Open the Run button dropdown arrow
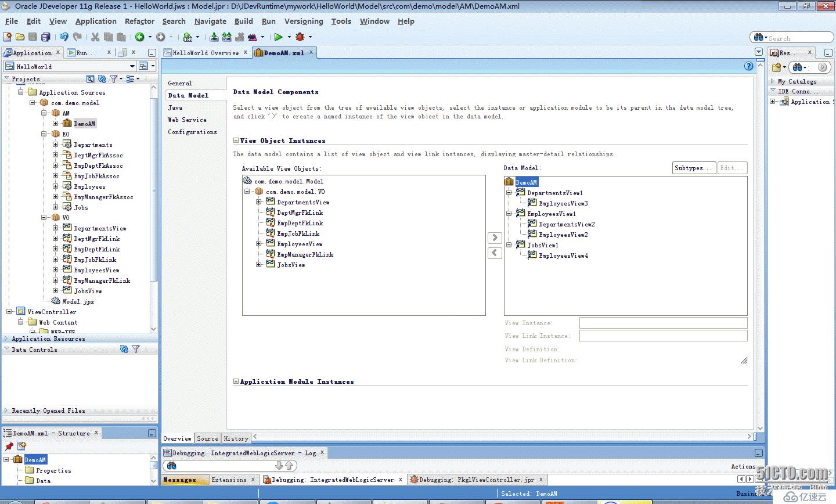 click(x=289, y=37)
